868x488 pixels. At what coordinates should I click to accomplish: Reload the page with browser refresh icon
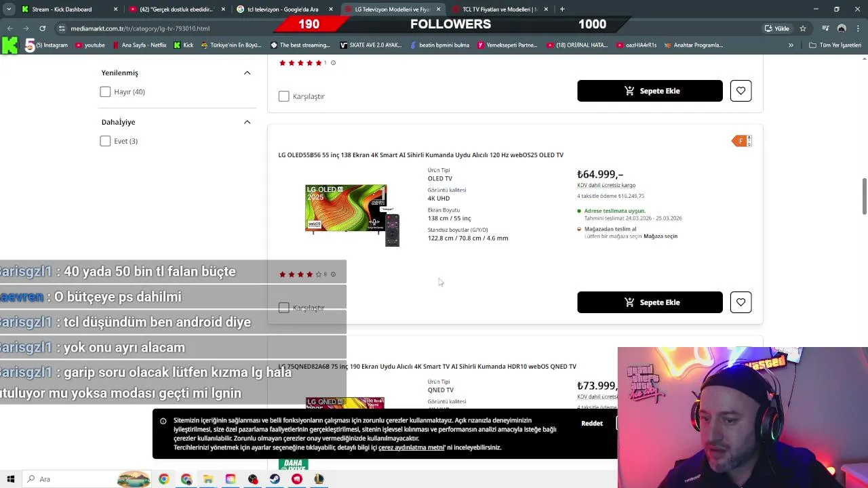42,28
